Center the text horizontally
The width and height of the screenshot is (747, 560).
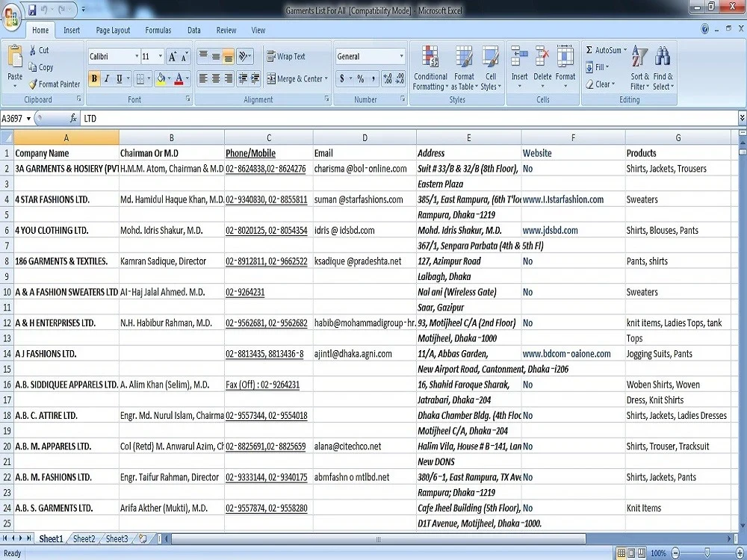tap(216, 78)
